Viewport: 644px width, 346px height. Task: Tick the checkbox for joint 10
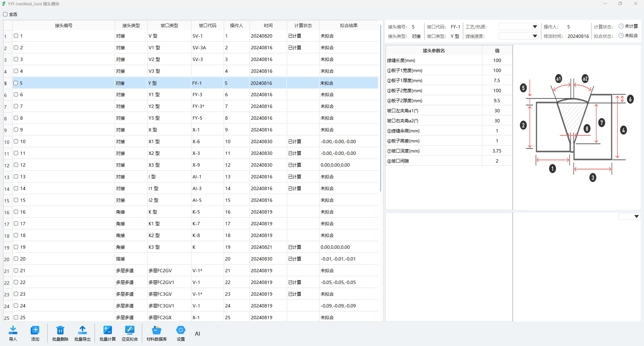click(x=16, y=141)
